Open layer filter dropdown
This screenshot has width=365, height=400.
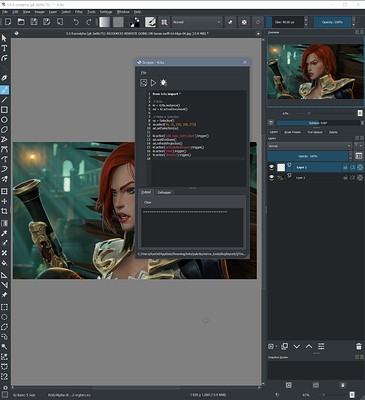[x=359, y=146]
